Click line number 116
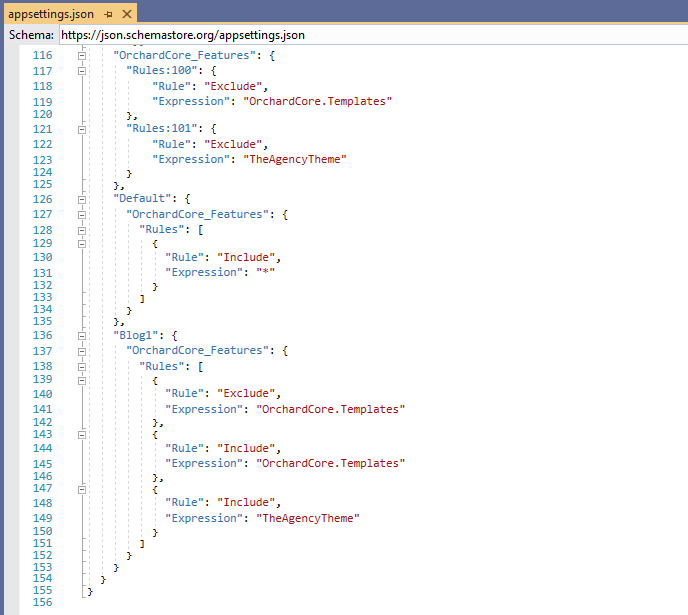 pos(43,55)
